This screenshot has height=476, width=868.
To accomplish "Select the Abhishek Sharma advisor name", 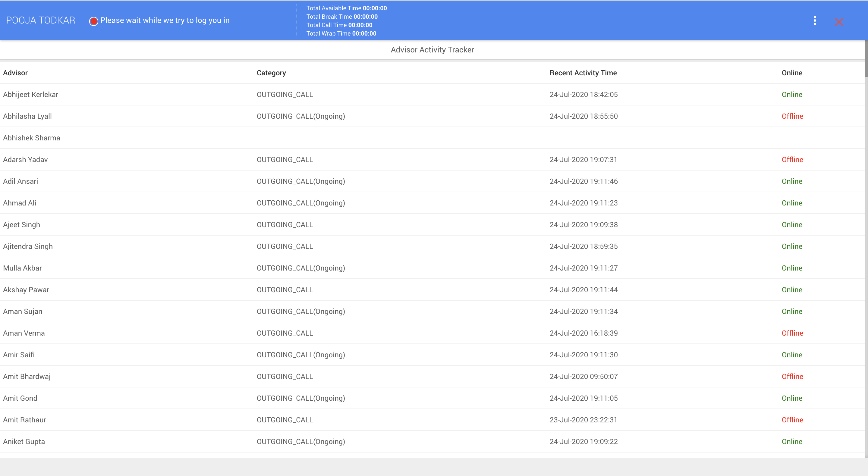I will [32, 138].
